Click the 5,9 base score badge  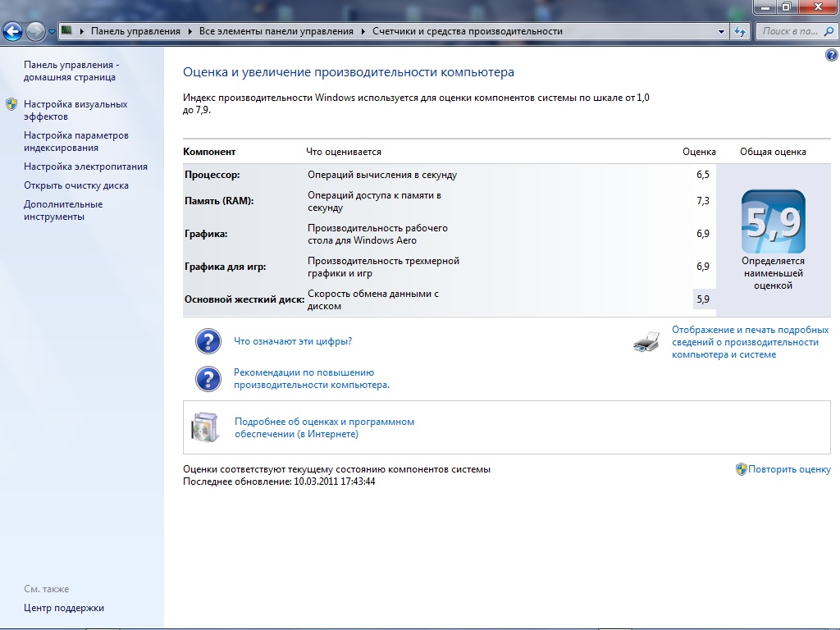click(x=773, y=221)
